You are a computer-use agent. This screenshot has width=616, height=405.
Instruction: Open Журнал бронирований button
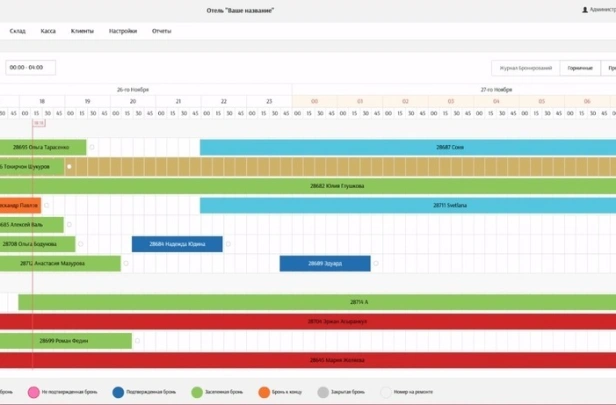(525, 68)
